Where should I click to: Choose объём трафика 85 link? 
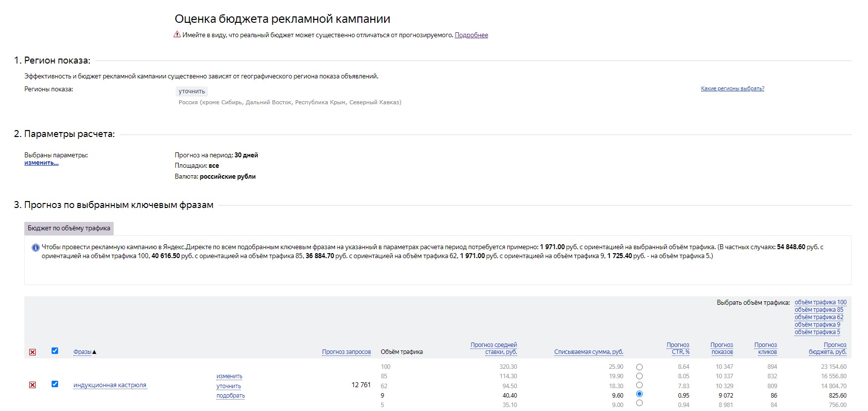coord(819,310)
